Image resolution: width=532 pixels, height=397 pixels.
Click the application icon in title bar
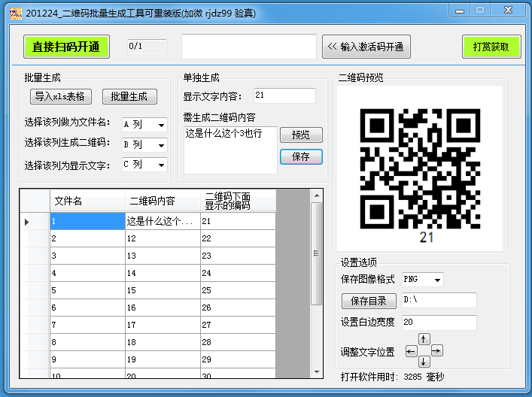(x=16, y=14)
